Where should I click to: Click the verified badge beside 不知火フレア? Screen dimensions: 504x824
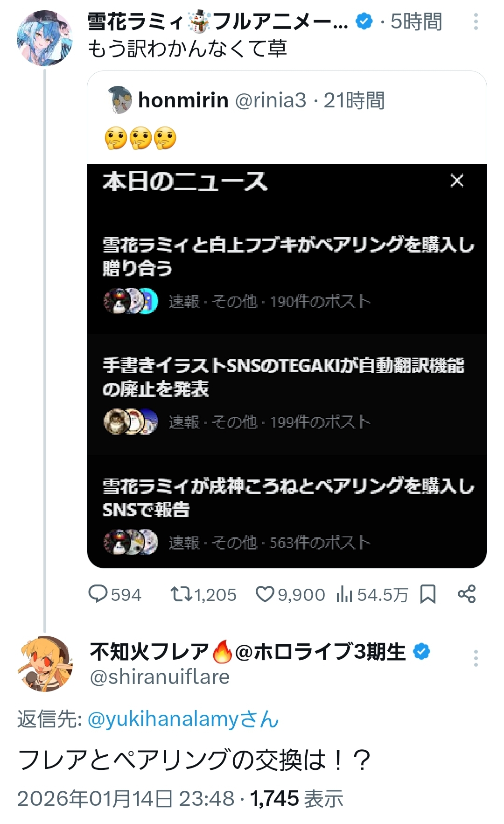click(422, 651)
